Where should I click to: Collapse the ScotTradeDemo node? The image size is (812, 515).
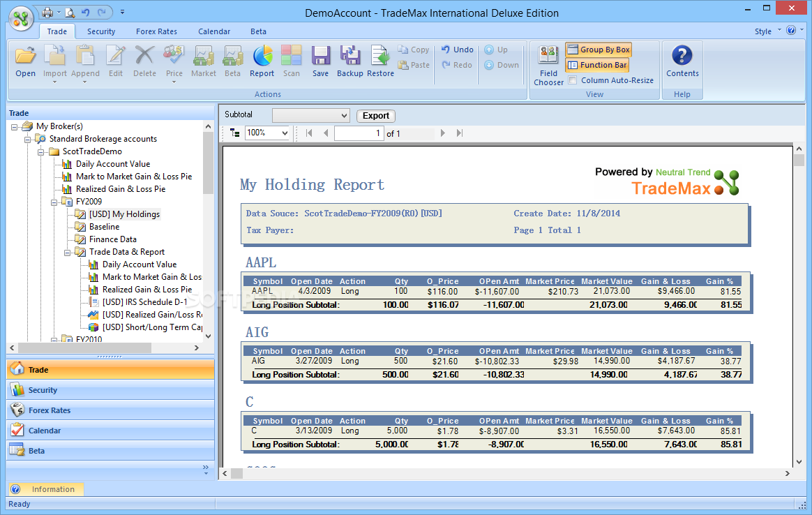point(41,152)
